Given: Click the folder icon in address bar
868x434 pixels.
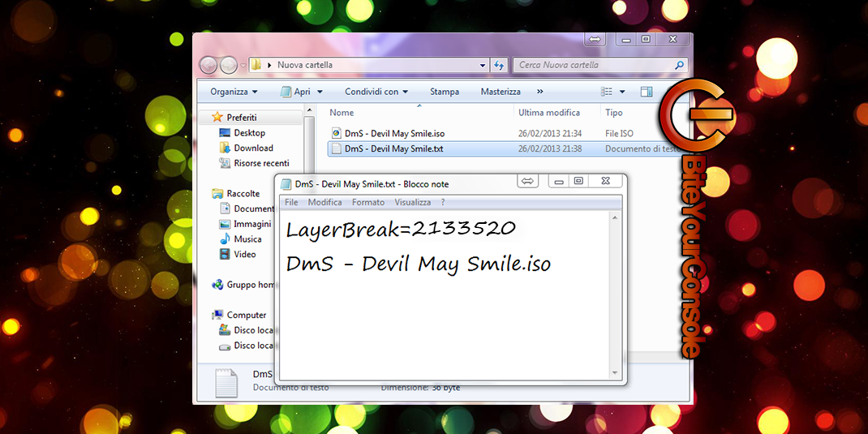Looking at the screenshot, I should pos(256,65).
